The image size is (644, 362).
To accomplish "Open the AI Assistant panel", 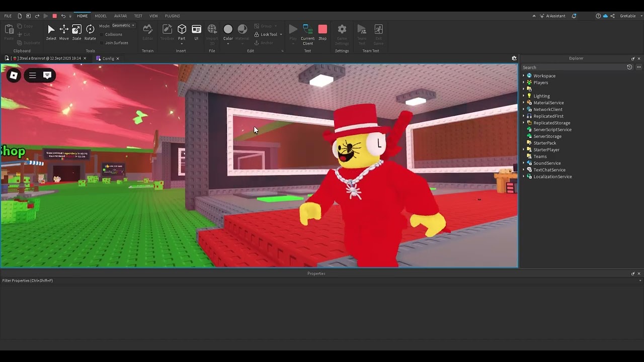I will (552, 16).
